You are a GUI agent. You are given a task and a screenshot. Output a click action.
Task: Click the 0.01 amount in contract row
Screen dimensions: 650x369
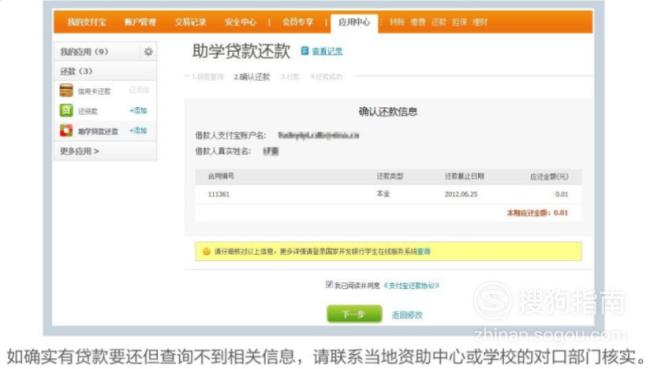click(562, 194)
